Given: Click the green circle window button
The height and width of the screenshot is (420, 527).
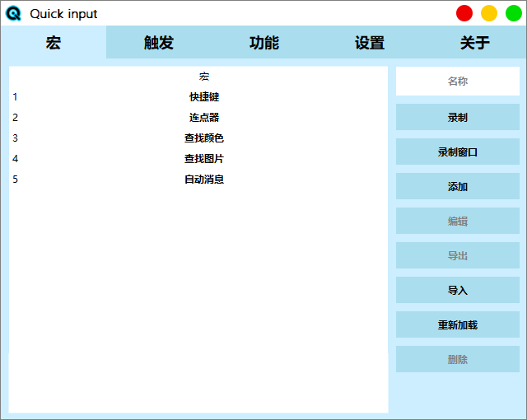Looking at the screenshot, I should 514,13.
